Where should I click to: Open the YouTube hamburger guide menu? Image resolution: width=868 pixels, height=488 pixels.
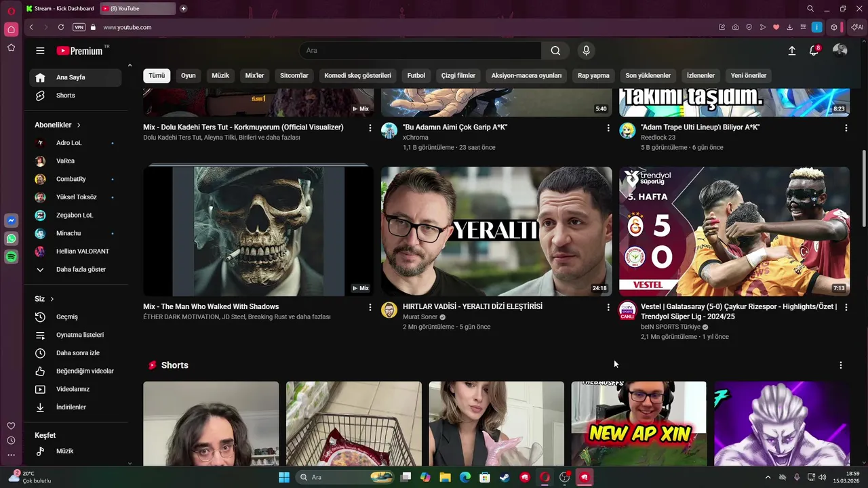click(x=40, y=51)
